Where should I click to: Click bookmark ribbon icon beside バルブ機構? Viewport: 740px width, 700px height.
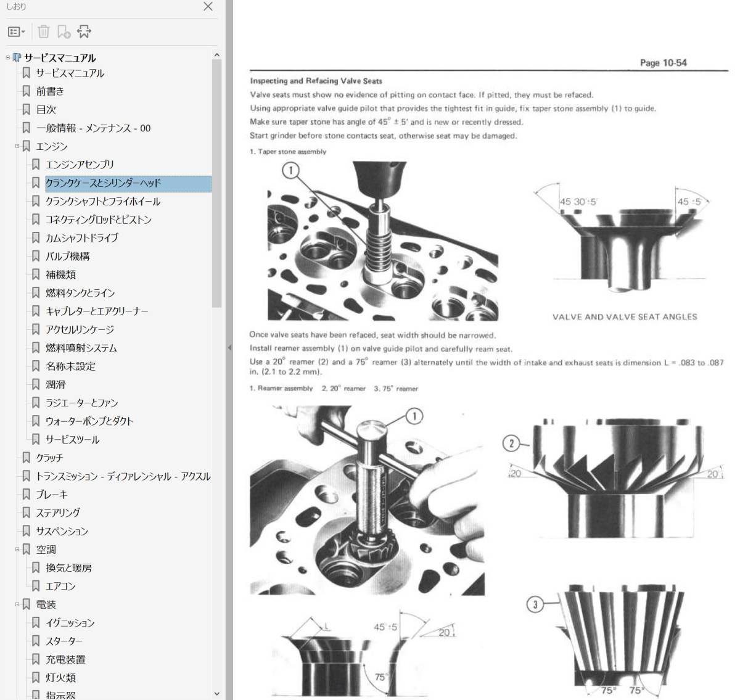click(36, 256)
